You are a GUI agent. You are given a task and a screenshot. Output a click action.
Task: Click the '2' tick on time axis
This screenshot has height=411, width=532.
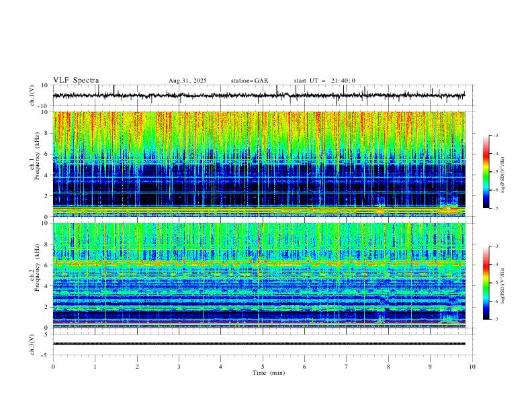pyautogui.click(x=137, y=367)
